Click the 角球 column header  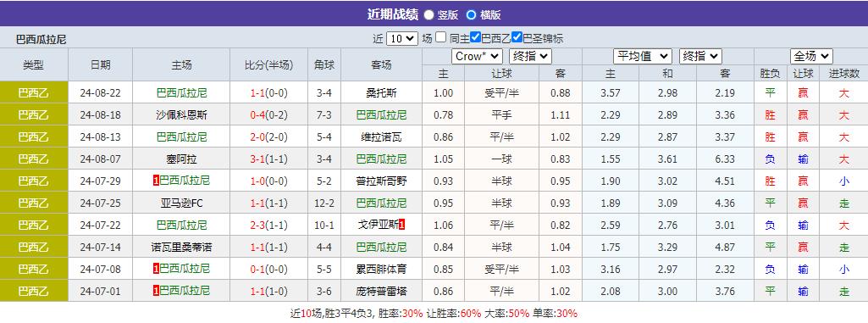pos(324,64)
